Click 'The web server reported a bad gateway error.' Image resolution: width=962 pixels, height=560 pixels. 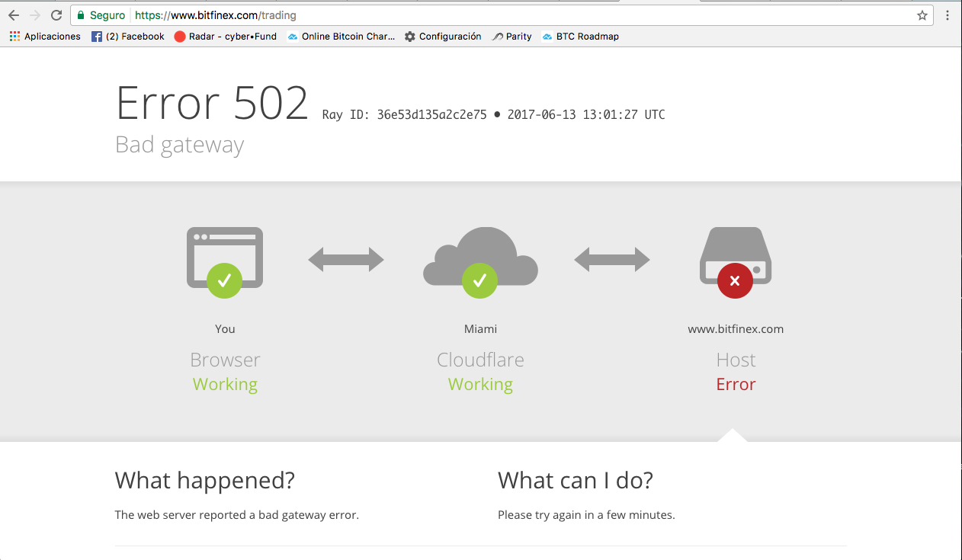point(237,515)
